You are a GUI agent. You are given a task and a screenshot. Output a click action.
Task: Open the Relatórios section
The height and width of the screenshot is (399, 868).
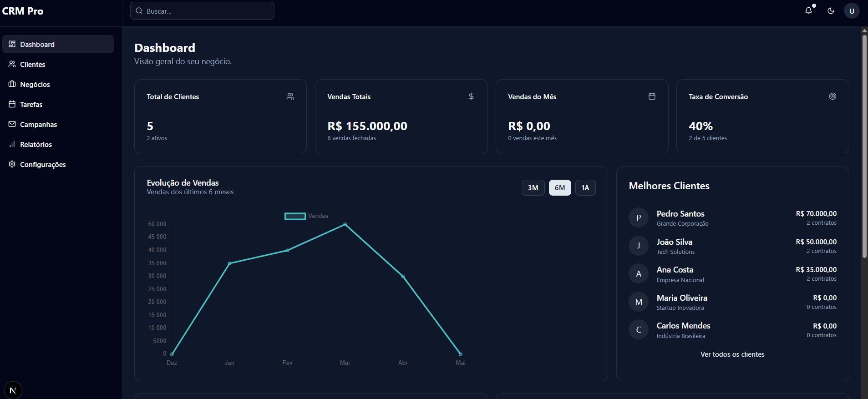click(36, 145)
